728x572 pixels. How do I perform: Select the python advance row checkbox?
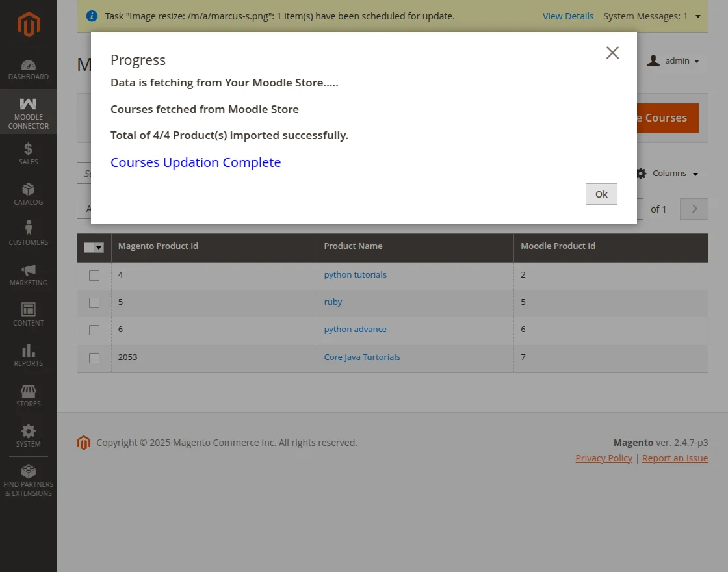click(x=94, y=330)
